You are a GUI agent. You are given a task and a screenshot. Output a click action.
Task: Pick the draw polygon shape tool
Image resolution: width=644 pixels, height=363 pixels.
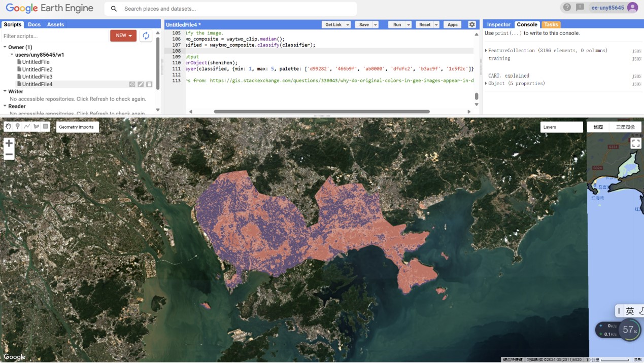point(36,126)
